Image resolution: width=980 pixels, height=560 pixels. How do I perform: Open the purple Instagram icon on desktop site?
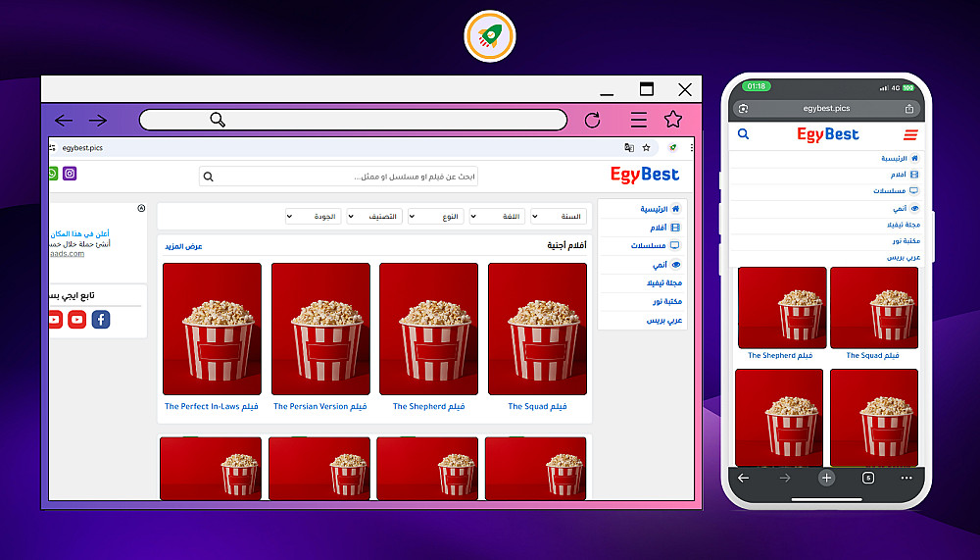[70, 174]
